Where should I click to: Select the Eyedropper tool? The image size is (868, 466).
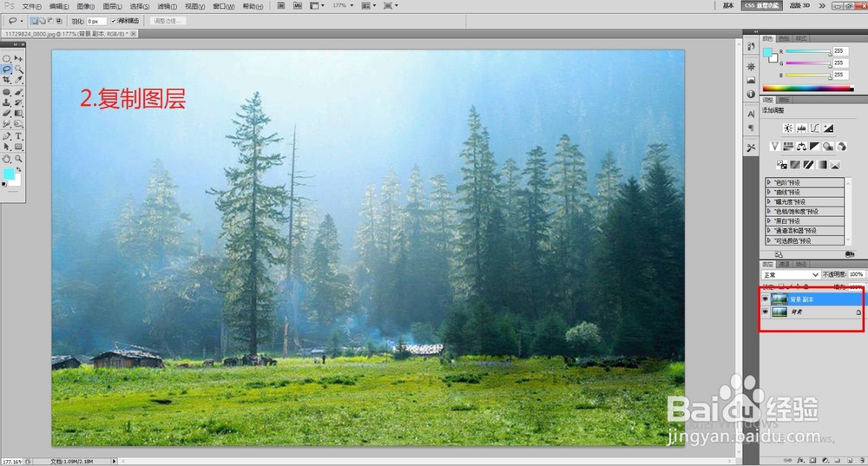click(19, 80)
